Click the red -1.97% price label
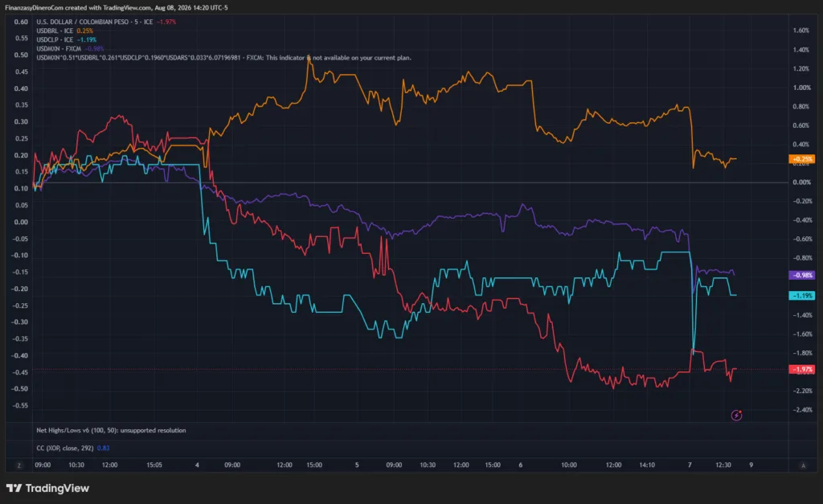823x504 pixels. [801, 370]
